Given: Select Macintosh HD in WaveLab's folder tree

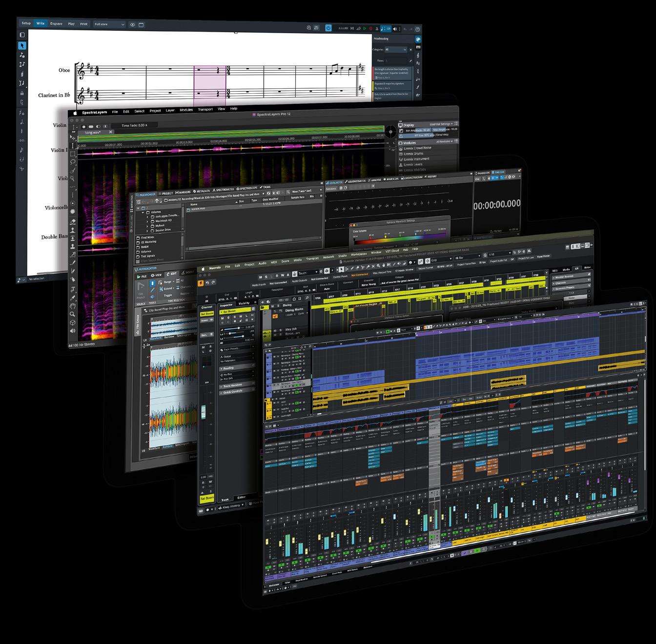Looking at the screenshot, I should [x=163, y=221].
